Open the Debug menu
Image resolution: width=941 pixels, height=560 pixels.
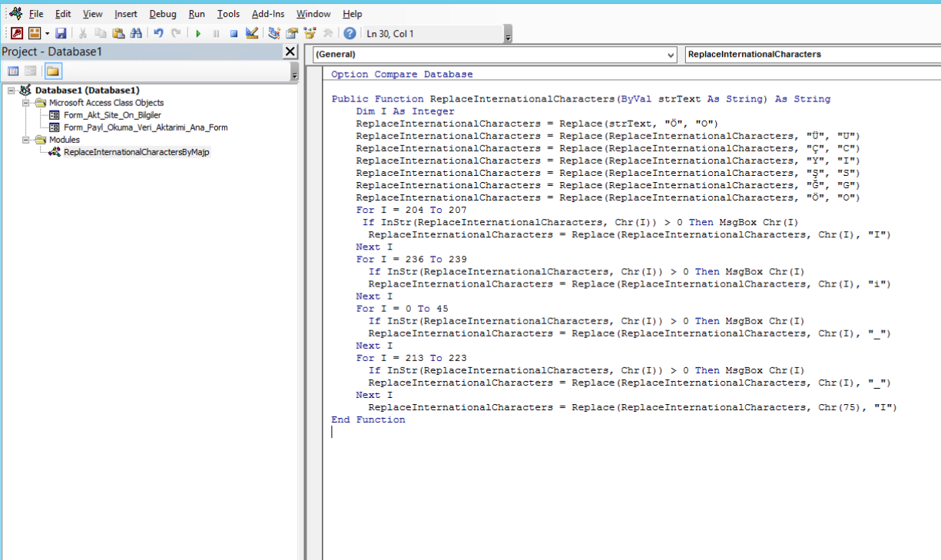tap(162, 14)
